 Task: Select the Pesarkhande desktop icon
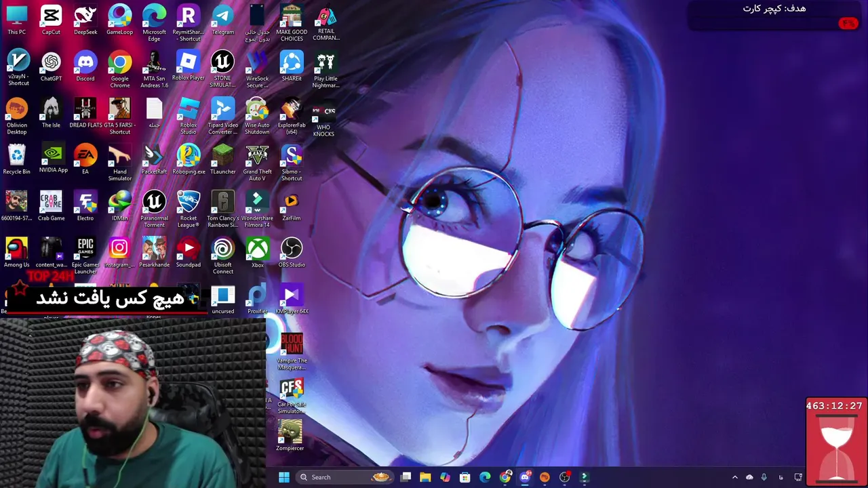point(154,253)
